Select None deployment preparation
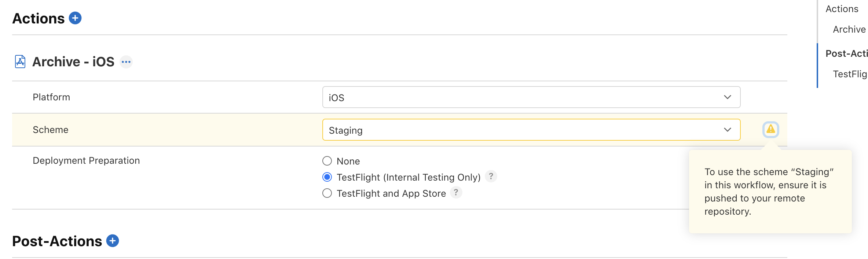Screen dimensions: 868x259 point(327,161)
